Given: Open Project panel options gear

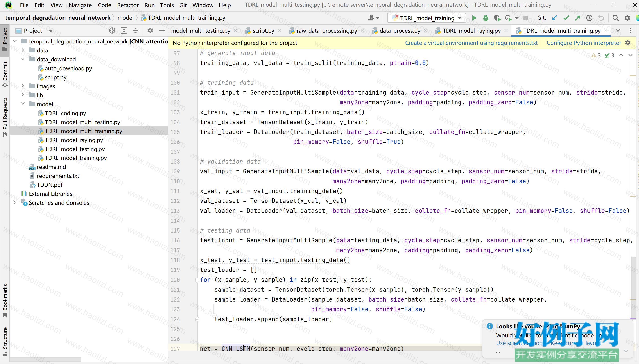Looking at the screenshot, I should [150, 31].
